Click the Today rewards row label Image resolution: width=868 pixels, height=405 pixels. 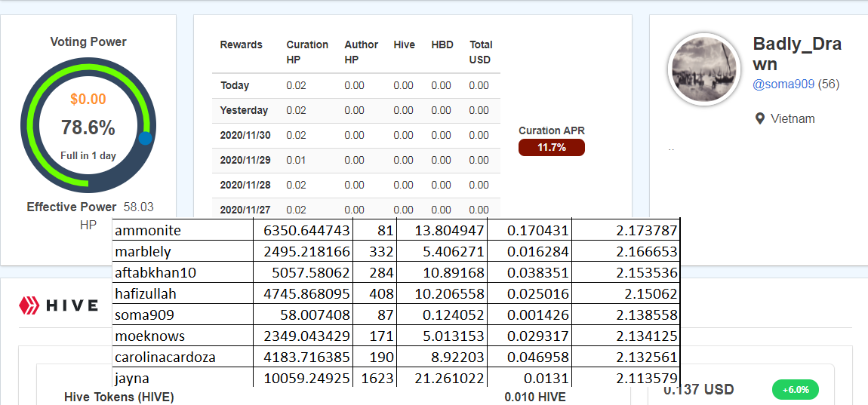pos(235,86)
